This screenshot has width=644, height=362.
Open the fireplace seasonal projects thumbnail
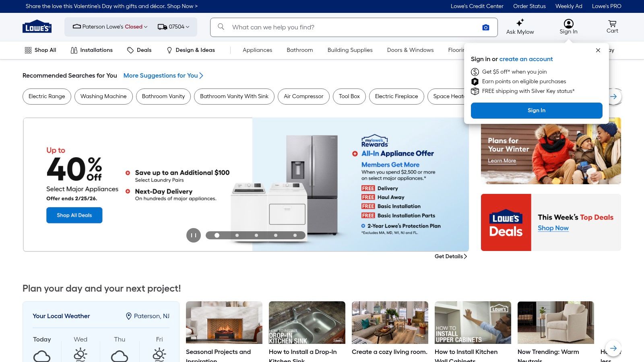[224, 323]
